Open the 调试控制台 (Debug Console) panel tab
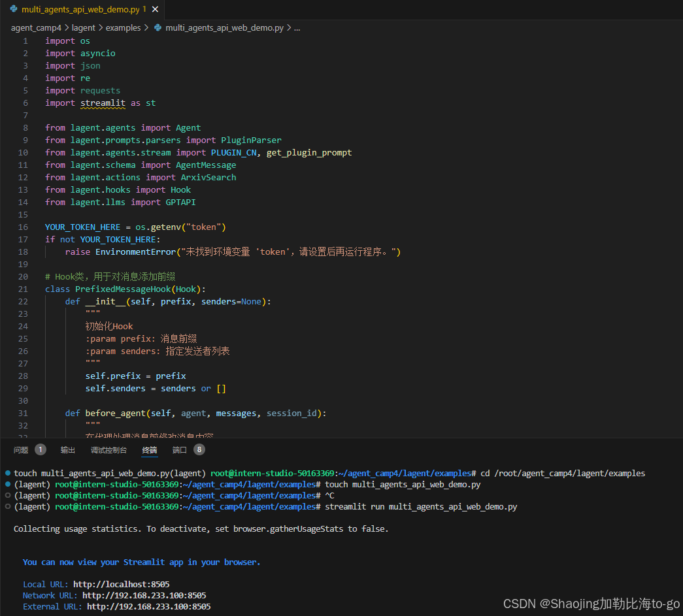Screen dimensions: 683x616 click(108, 450)
